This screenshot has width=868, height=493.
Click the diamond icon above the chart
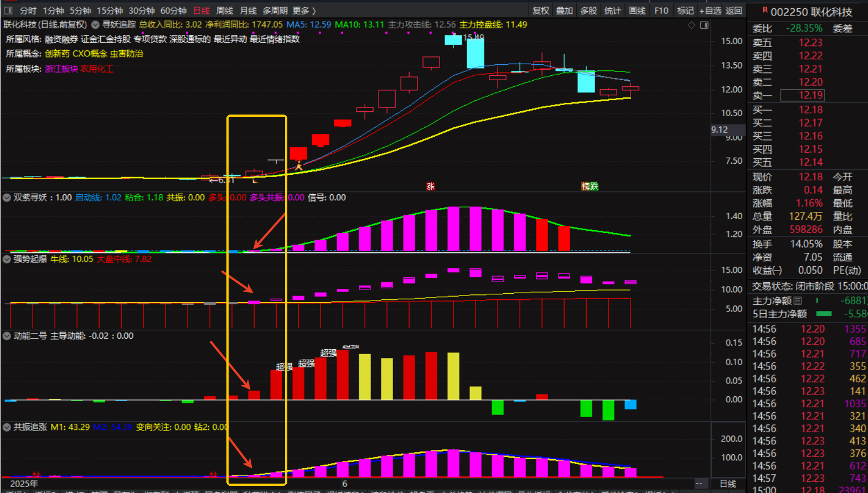point(691,25)
